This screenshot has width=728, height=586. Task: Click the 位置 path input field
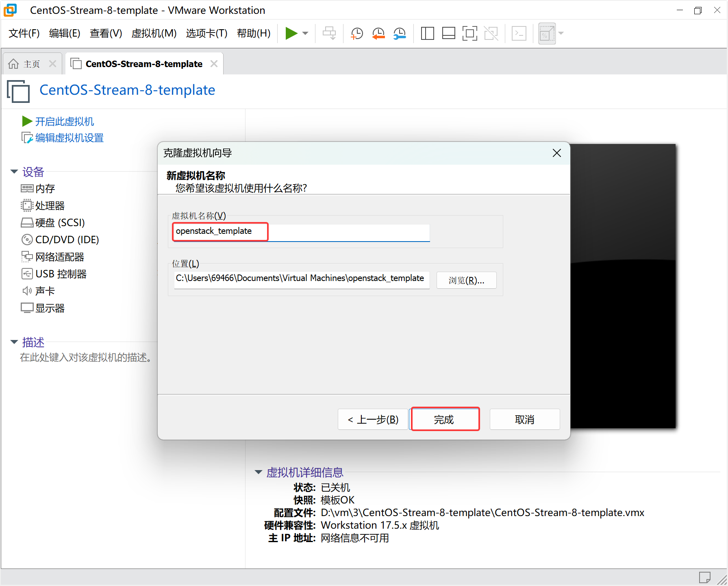point(302,280)
